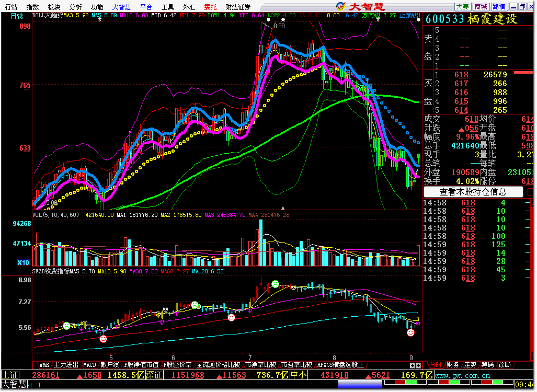Click buy level 5 price 614
537x392 pixels.
tap(461, 110)
